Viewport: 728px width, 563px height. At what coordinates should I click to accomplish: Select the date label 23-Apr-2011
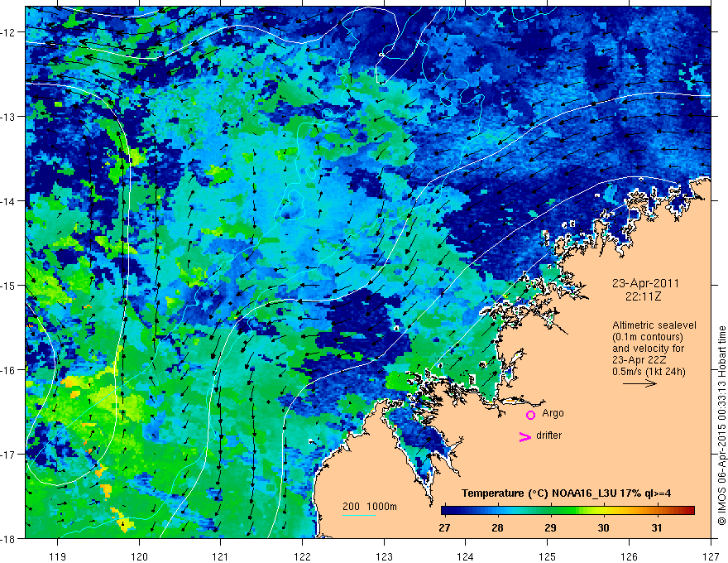click(x=645, y=283)
